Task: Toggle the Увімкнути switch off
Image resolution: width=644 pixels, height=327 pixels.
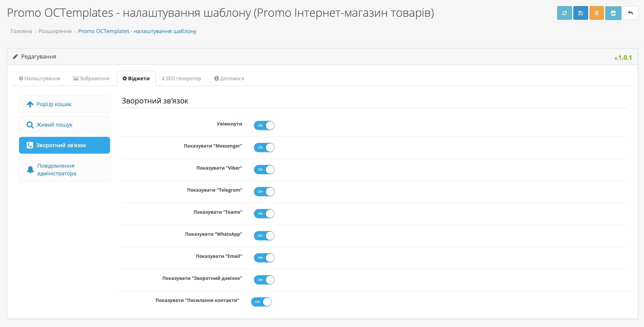Action: (x=264, y=125)
